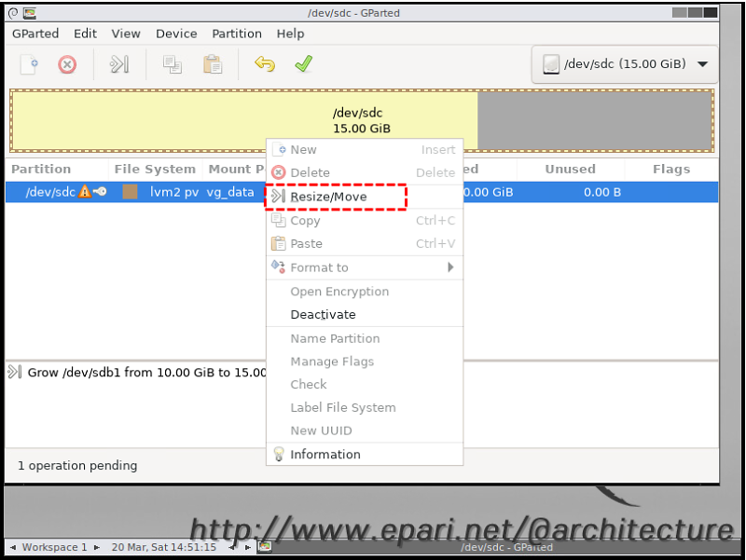Open the Partition menu
Screen dimensions: 746x560
coord(237,34)
